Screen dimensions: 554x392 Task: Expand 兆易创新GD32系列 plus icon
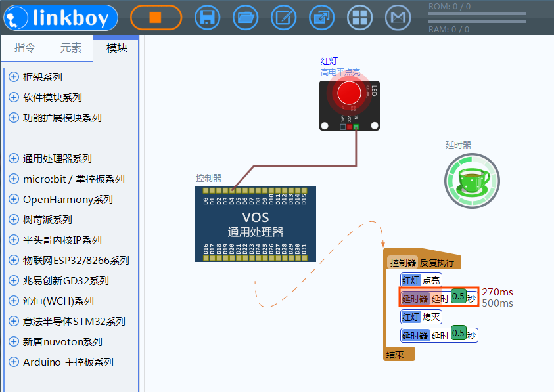click(x=13, y=280)
